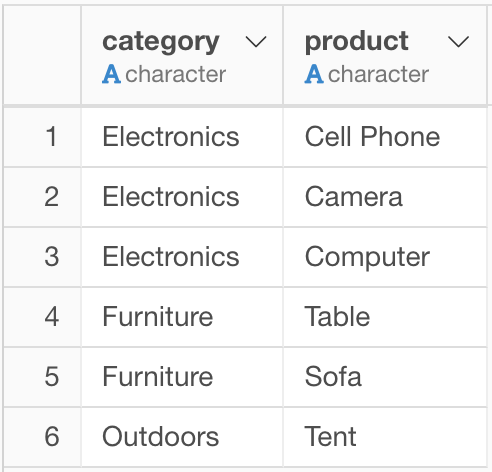Click the Sofa product cell

[x=385, y=377]
